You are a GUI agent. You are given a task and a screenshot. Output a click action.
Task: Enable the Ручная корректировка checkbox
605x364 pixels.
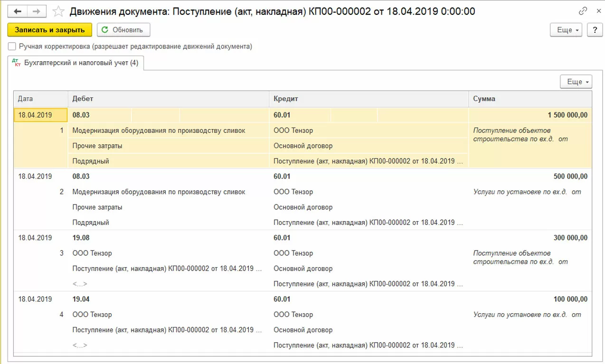(x=11, y=47)
